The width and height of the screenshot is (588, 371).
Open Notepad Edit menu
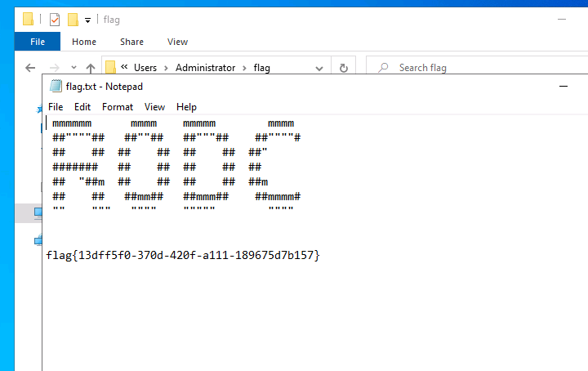coord(82,107)
